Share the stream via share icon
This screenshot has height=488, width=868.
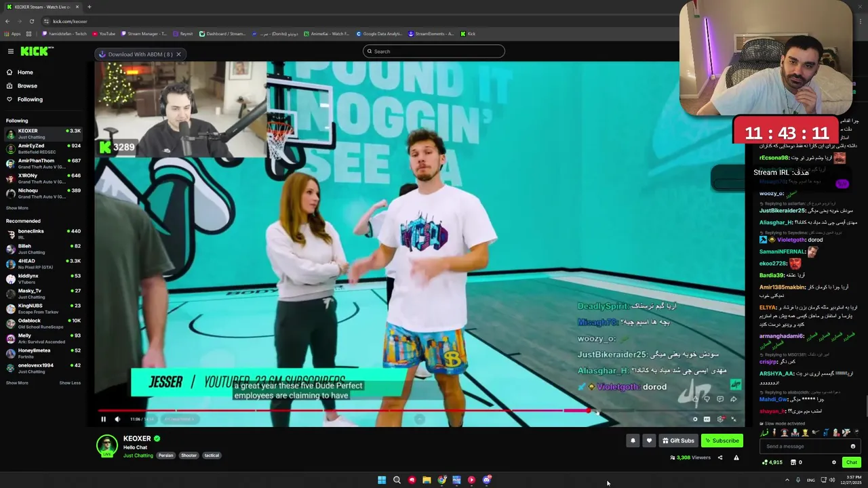tap(720, 457)
